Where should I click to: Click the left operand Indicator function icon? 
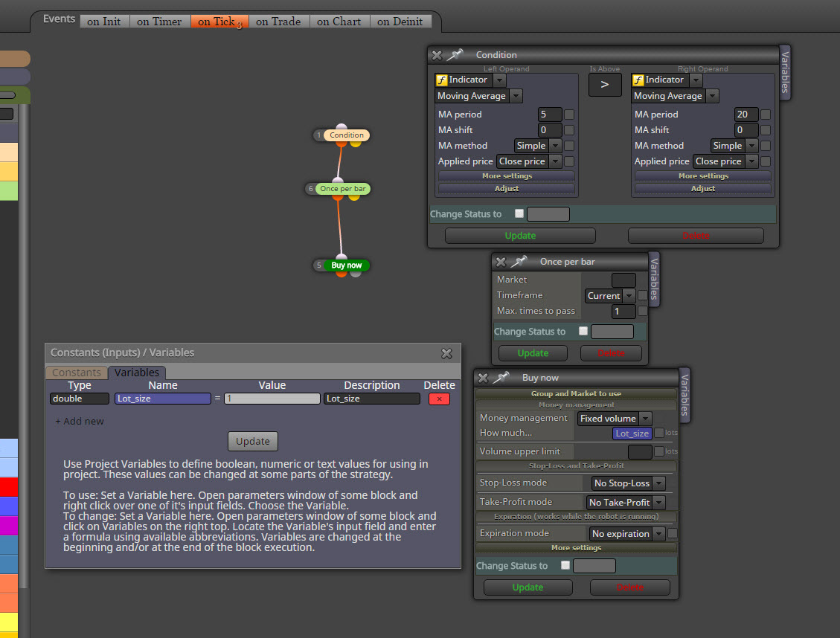(441, 80)
